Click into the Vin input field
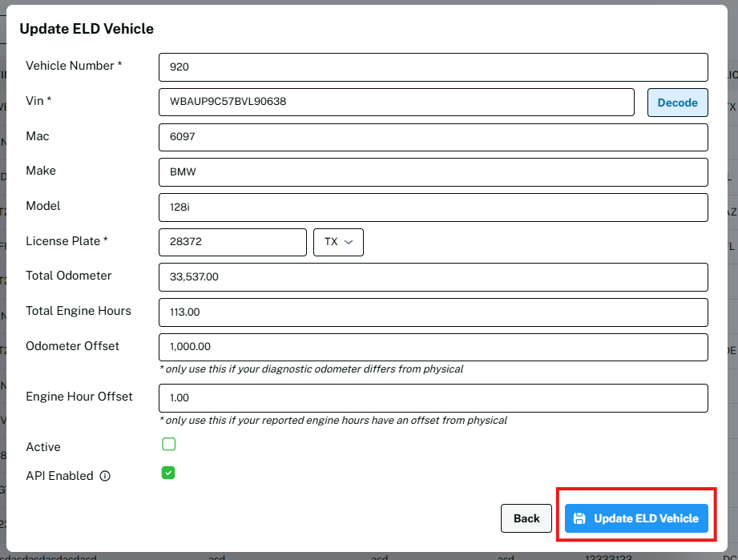This screenshot has height=560, width=738. [397, 102]
